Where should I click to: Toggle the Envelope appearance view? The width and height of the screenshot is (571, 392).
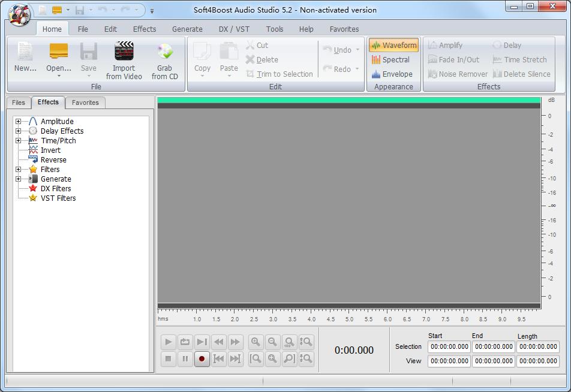pyautogui.click(x=392, y=74)
